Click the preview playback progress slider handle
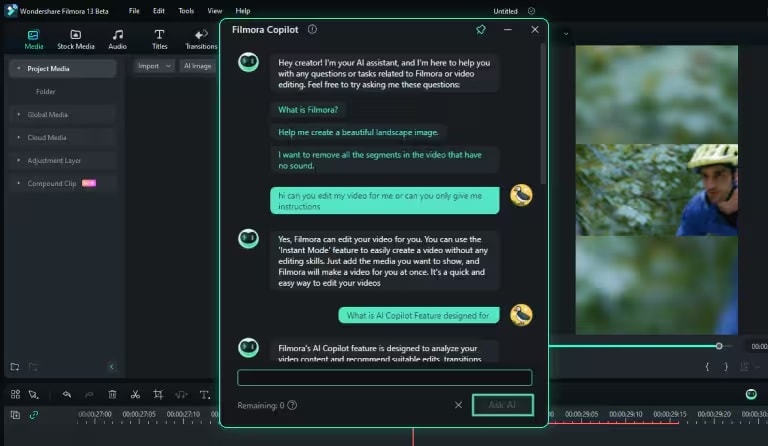The image size is (768, 446). (x=719, y=346)
